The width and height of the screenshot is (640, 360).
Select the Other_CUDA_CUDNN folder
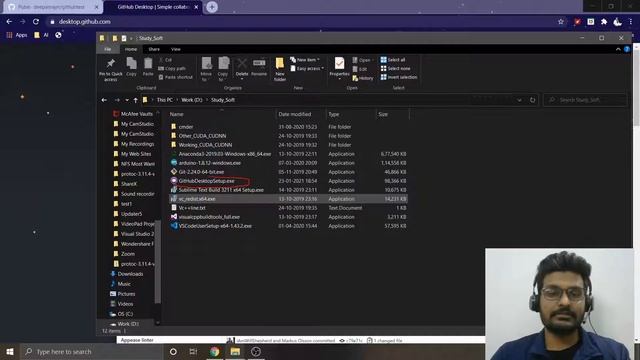(x=202, y=136)
